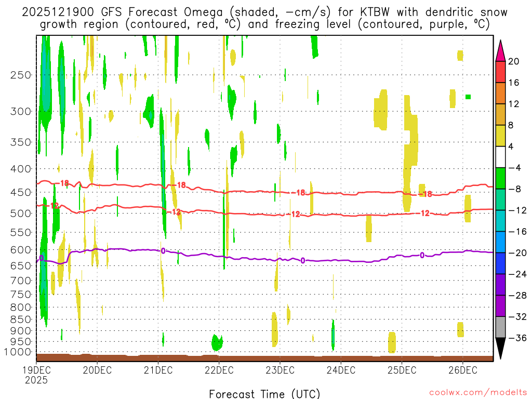
Task: Click the 700 pressure level label
Action: click(x=21, y=281)
